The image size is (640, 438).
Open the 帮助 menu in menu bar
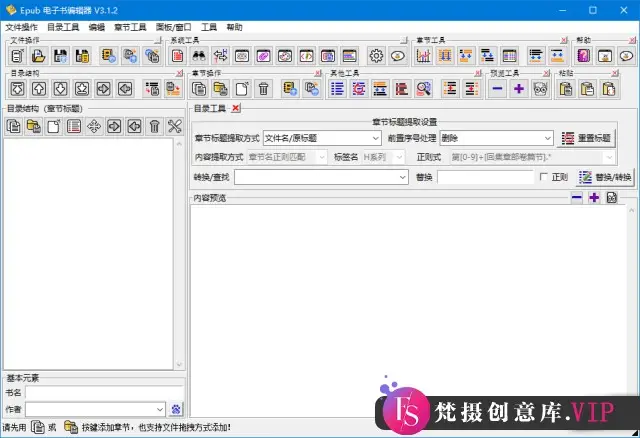[x=234, y=27]
